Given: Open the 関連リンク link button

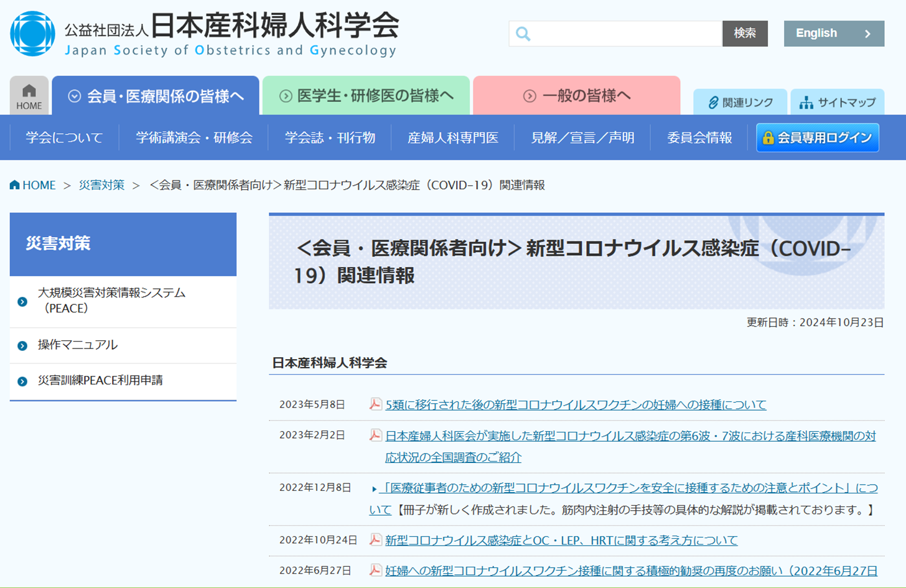Looking at the screenshot, I should pos(740,103).
